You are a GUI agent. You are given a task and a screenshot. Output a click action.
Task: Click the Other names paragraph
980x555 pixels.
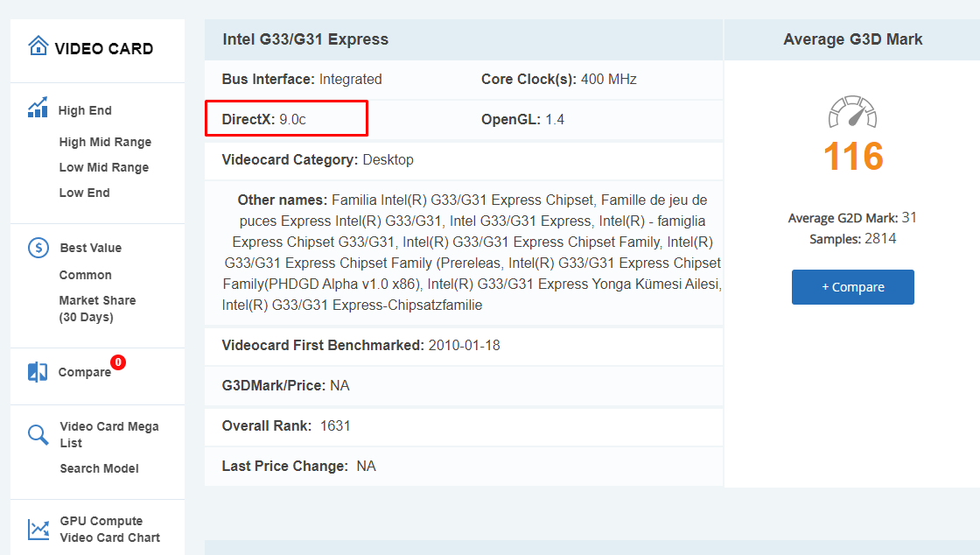click(x=472, y=252)
